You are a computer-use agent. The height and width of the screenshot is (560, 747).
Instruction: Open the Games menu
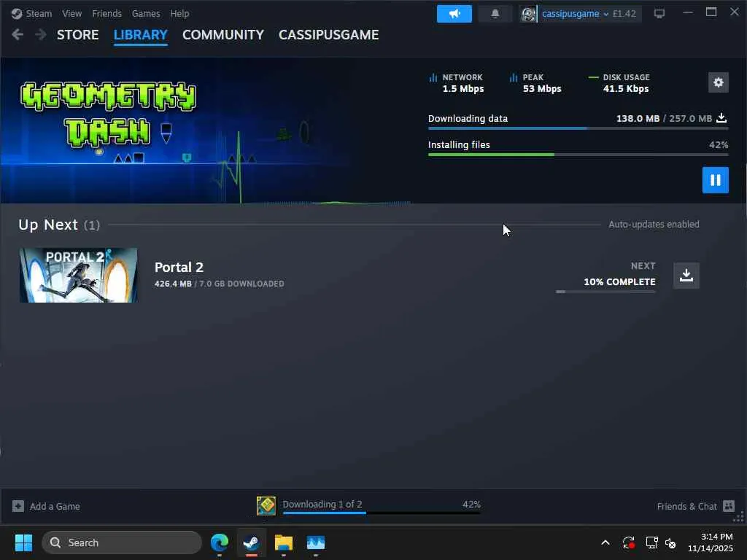[x=146, y=14]
